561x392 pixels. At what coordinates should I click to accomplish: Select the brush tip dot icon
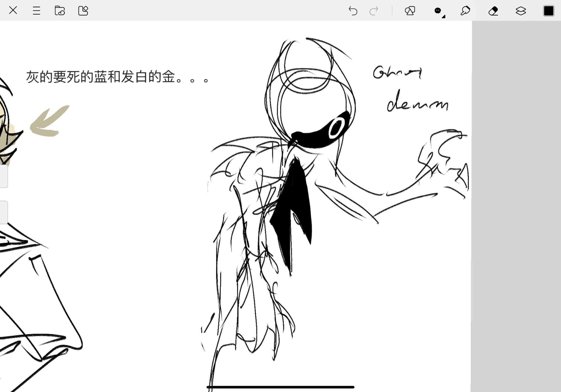[437, 11]
